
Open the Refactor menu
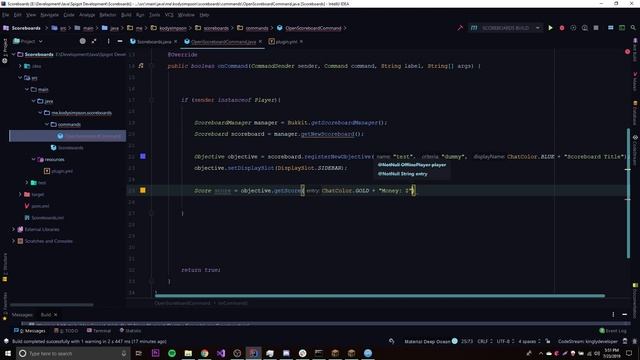tap(108, 15)
